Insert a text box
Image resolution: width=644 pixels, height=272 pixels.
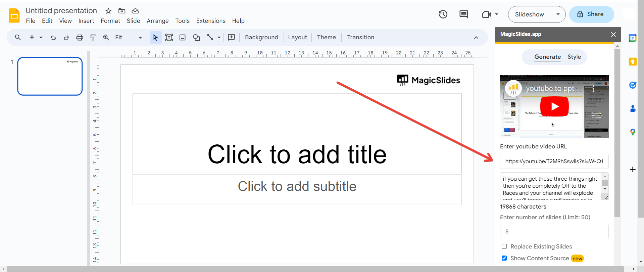tap(169, 37)
